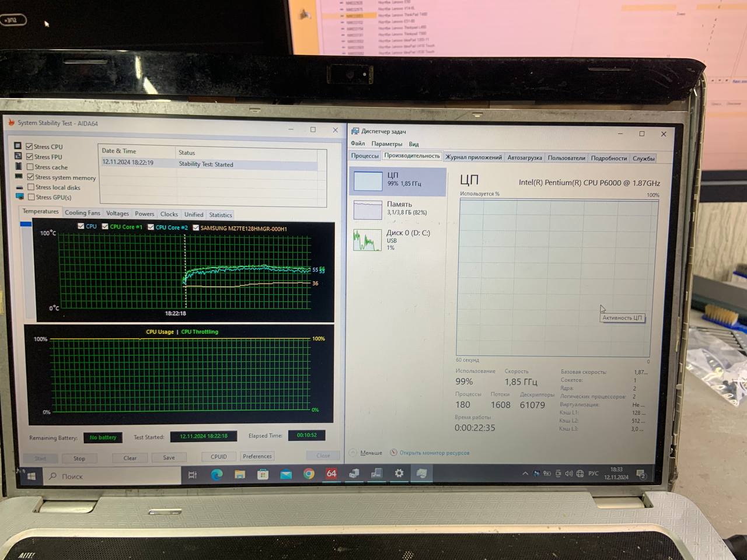The width and height of the screenshot is (747, 560).
Task: Open File Explorer from the taskbar
Action: click(x=239, y=475)
